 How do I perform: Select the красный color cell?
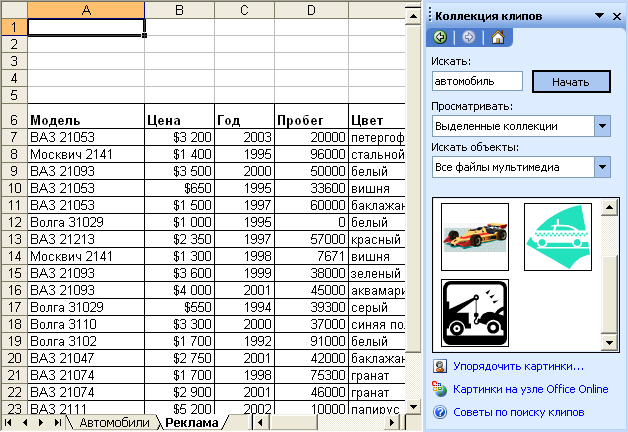(377, 239)
